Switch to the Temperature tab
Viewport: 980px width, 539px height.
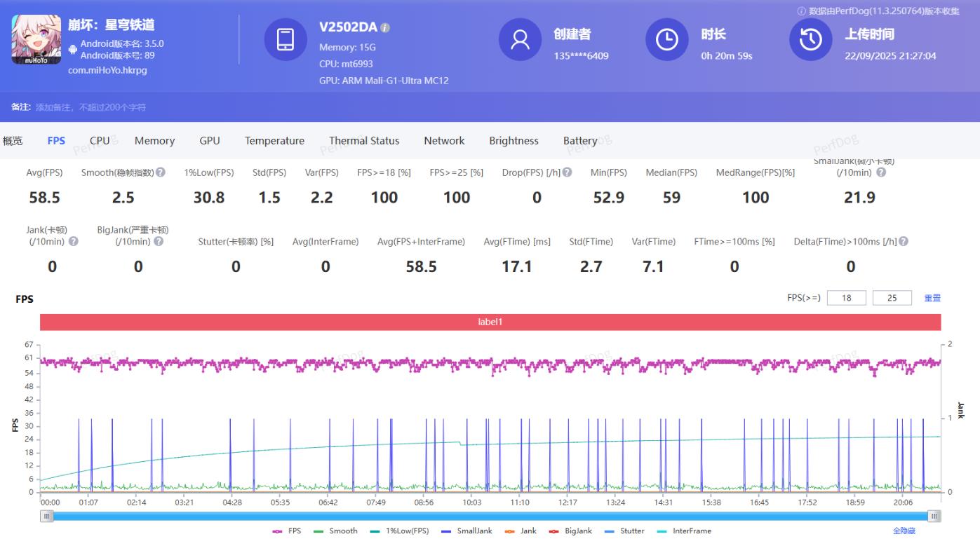coord(274,141)
